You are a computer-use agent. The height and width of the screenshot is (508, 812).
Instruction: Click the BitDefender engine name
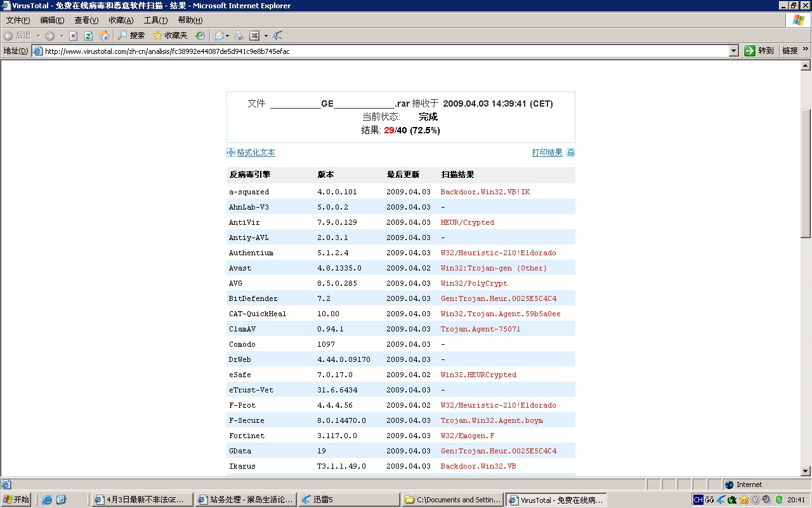pyautogui.click(x=253, y=298)
